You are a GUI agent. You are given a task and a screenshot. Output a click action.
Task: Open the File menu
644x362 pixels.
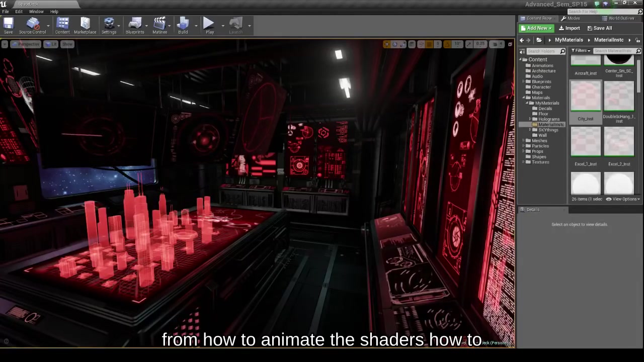pos(6,12)
